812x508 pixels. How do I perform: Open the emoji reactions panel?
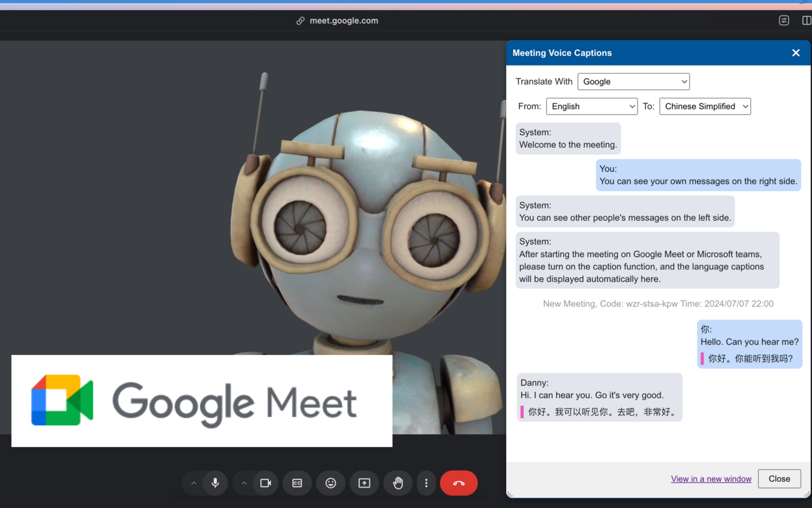point(331,483)
